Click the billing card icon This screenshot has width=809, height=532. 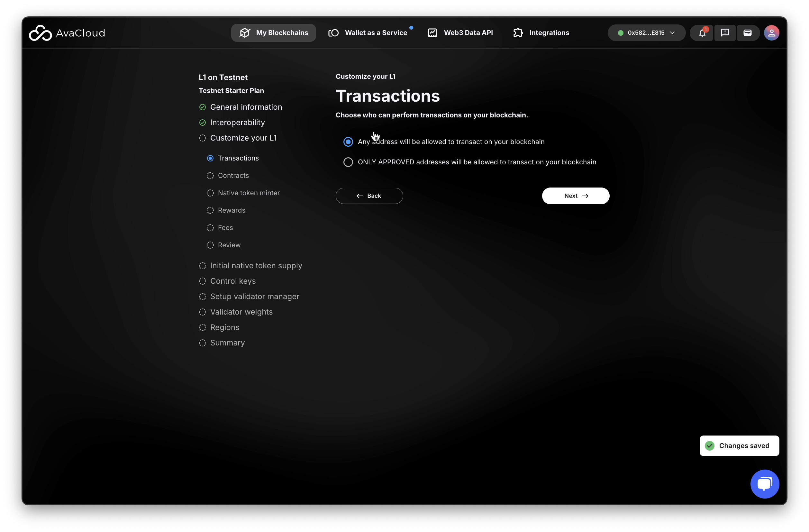pyautogui.click(x=747, y=33)
